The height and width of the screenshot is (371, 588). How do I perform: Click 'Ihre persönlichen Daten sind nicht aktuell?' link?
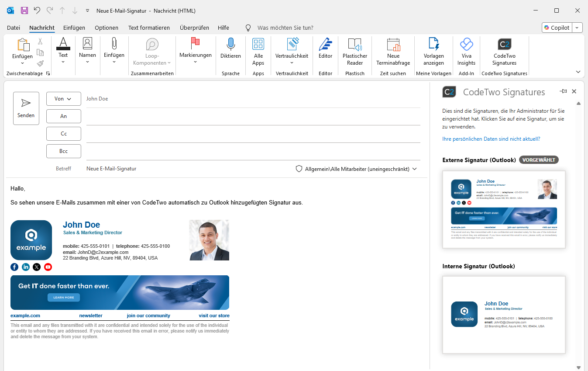tap(491, 139)
